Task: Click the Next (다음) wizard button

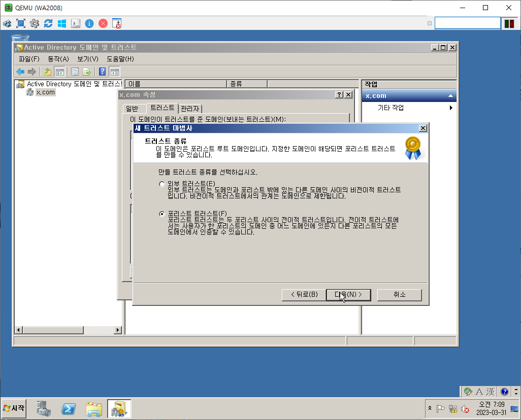Action: point(348,295)
